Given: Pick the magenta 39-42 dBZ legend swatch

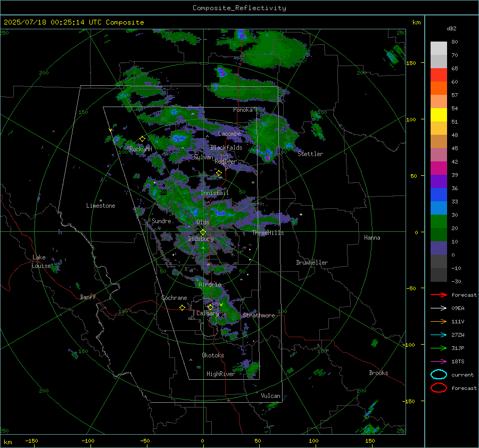Looking at the screenshot, I should (439, 168).
